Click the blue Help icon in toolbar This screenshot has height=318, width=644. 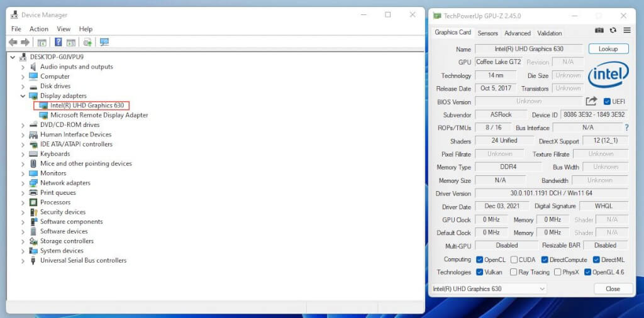click(x=58, y=42)
